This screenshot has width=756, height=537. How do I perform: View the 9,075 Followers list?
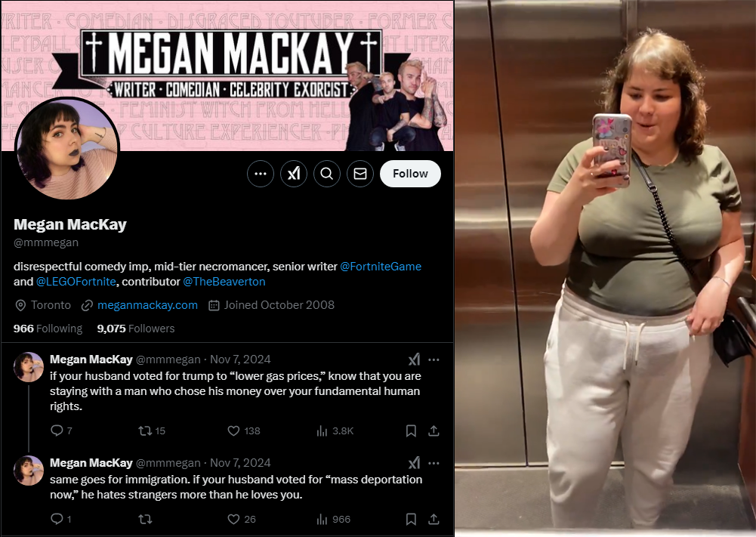click(x=136, y=329)
